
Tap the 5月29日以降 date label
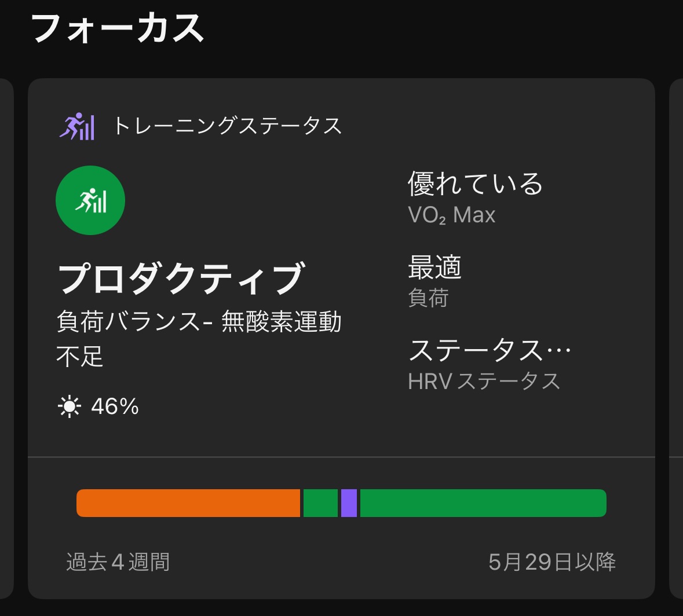[551, 562]
